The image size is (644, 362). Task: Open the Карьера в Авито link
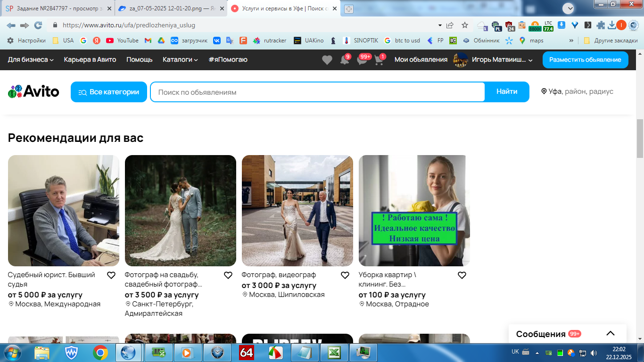click(90, 60)
